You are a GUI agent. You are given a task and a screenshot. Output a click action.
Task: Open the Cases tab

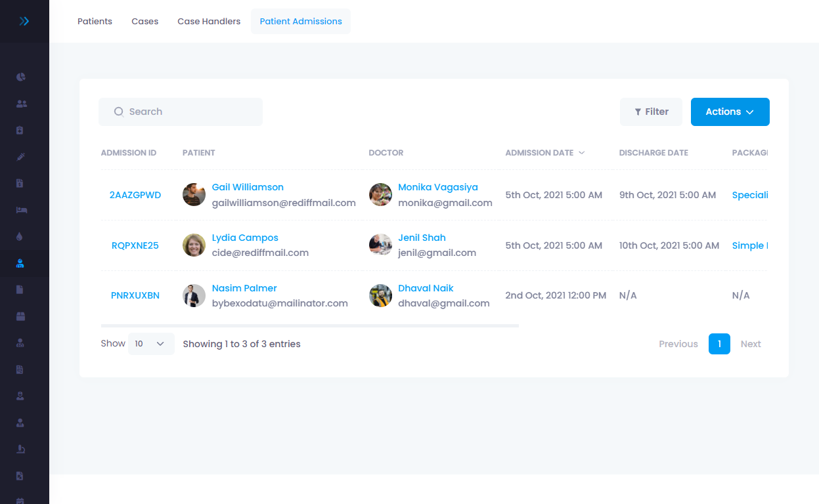click(144, 21)
